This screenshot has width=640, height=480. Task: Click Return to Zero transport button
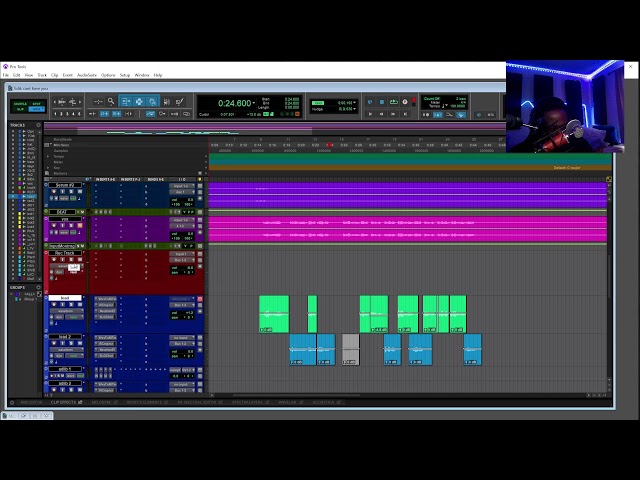coord(370,114)
